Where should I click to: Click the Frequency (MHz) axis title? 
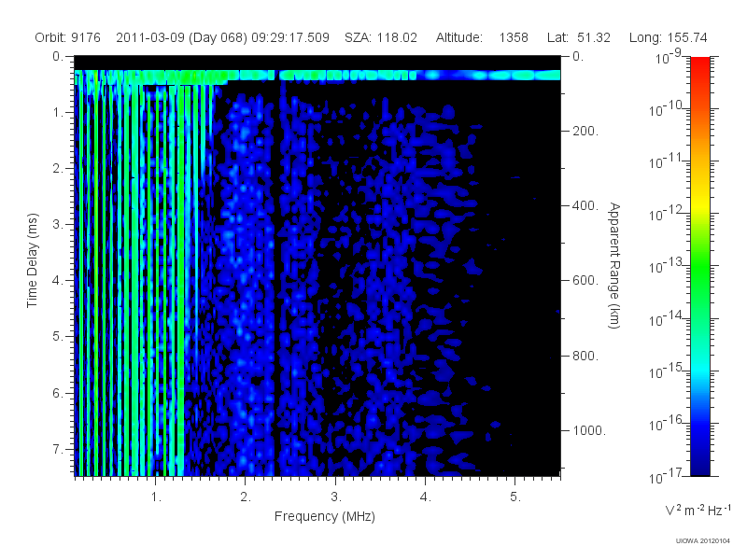(x=324, y=517)
